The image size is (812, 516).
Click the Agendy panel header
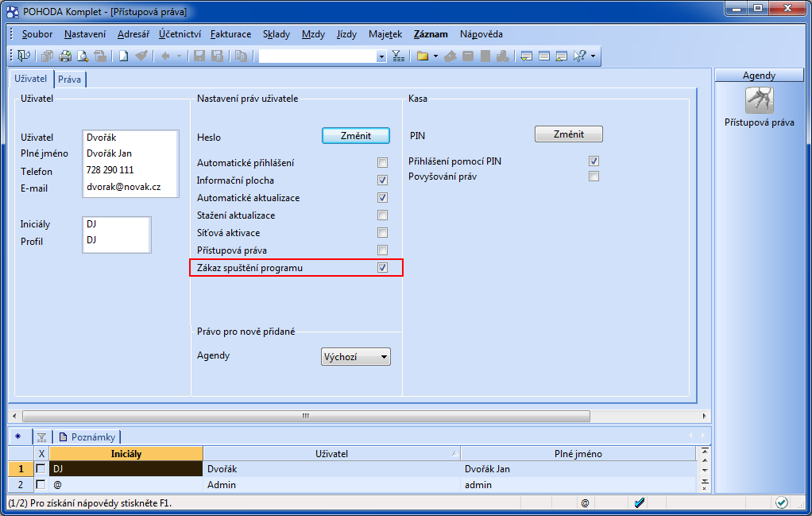click(760, 75)
